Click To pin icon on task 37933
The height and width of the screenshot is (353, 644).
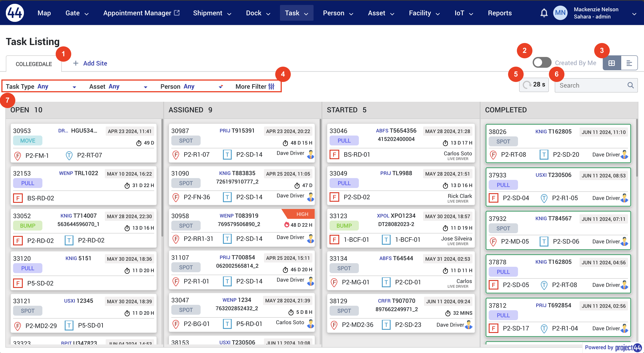[544, 198]
